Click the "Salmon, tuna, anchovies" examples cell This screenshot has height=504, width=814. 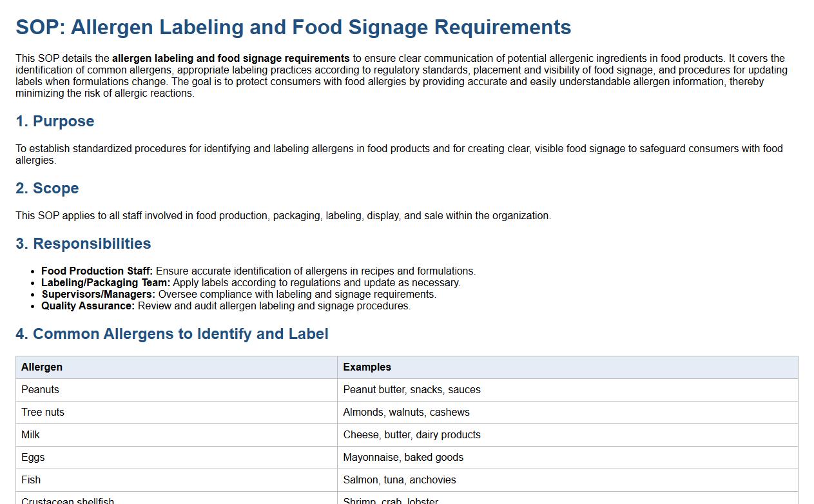pos(399,480)
